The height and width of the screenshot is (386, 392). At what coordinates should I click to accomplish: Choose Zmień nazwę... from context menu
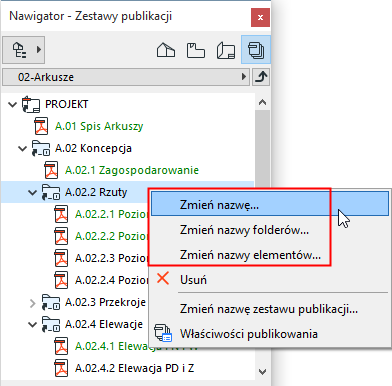click(x=270, y=204)
